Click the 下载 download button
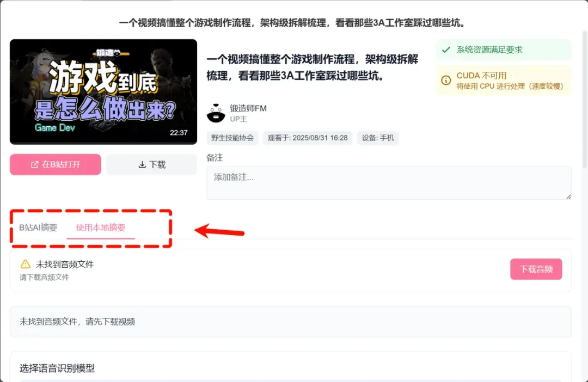This screenshot has width=588, height=382. click(151, 164)
